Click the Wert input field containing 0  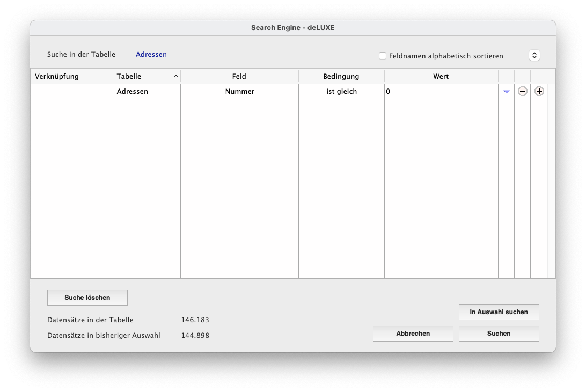(441, 92)
